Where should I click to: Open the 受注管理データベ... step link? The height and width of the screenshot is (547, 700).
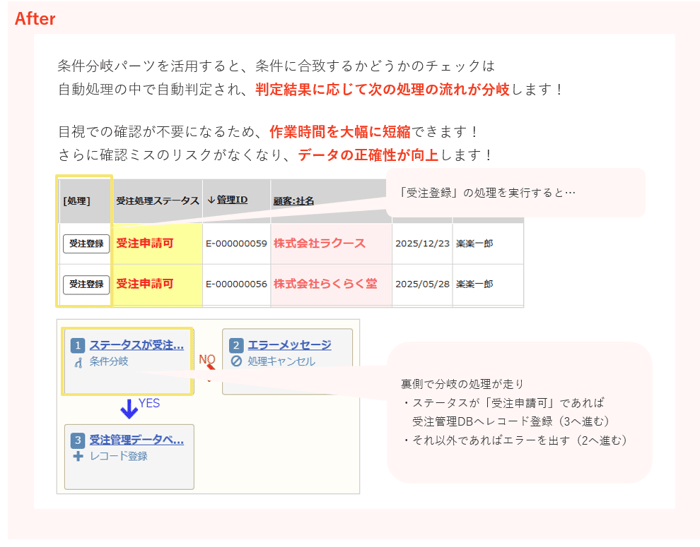pyautogui.click(x=137, y=440)
